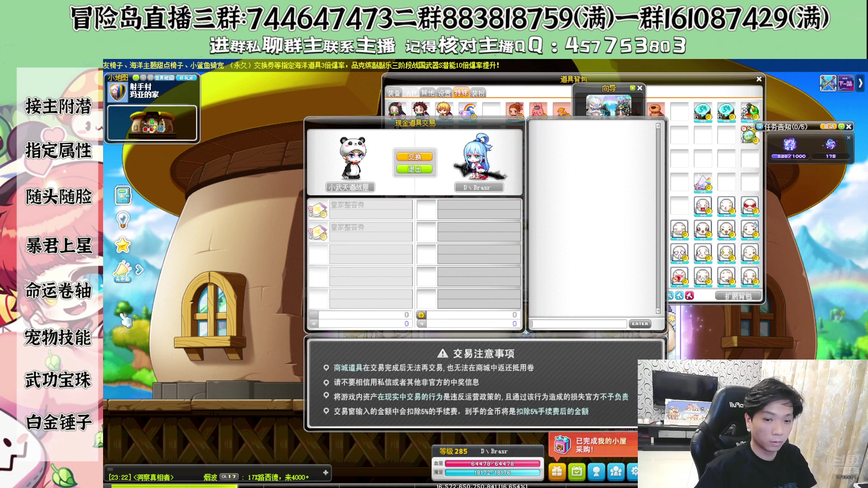Open the settings gear icon in bottom bar
This screenshot has width=868, height=488.
coord(633,471)
